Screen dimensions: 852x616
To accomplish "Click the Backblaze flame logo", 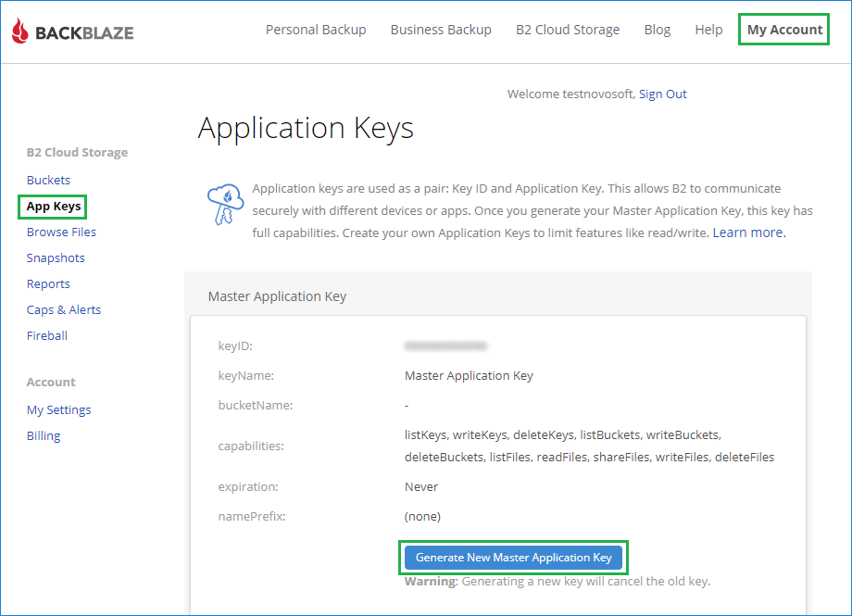I will point(21,31).
